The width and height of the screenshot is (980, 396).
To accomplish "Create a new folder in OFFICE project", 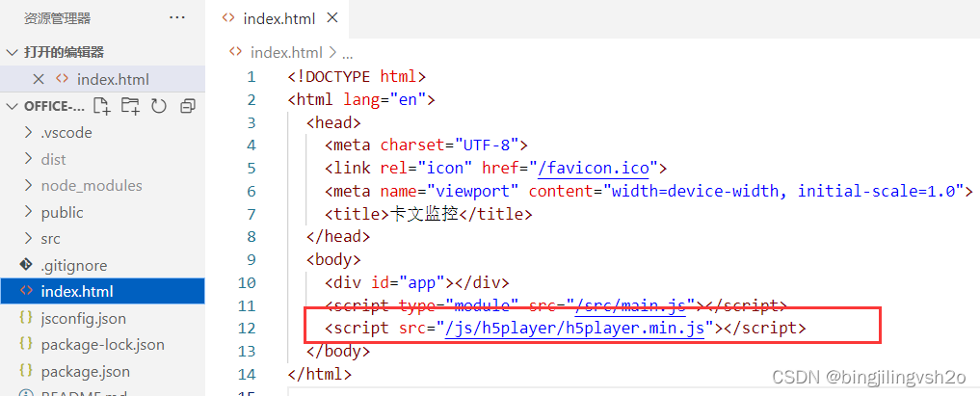I will (130, 106).
